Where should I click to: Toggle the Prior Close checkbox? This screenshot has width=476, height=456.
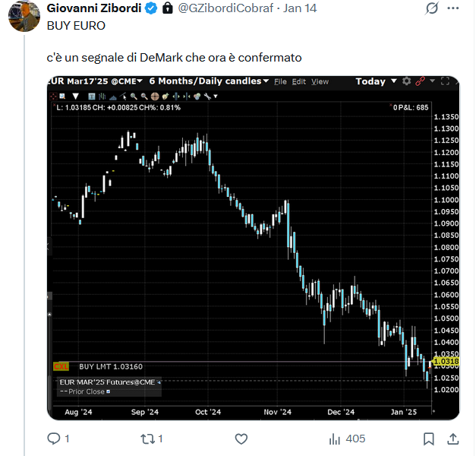pos(109,391)
